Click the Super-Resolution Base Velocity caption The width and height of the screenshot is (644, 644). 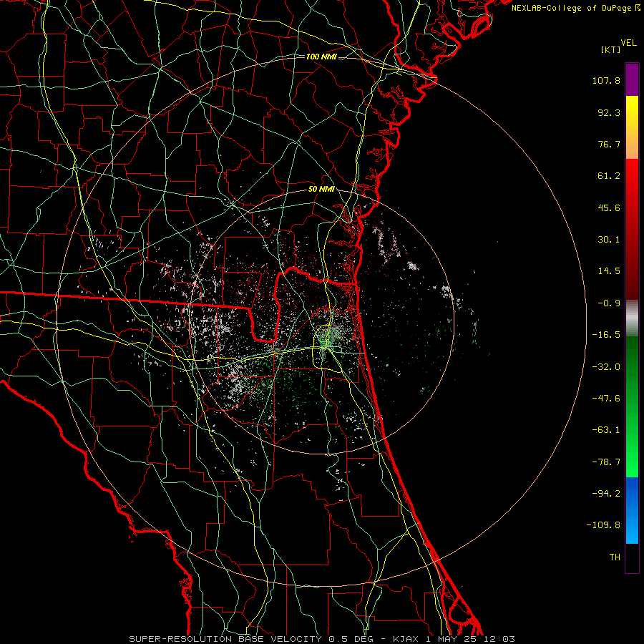[x=321, y=639]
